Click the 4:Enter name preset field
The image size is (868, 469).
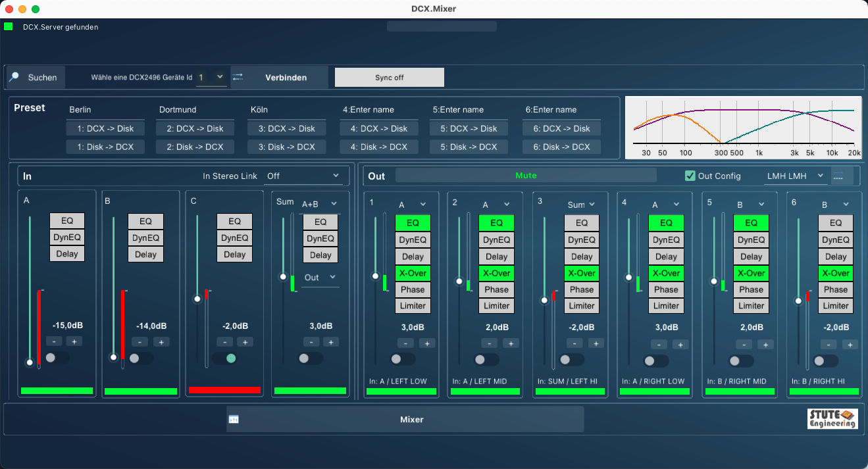(x=378, y=110)
